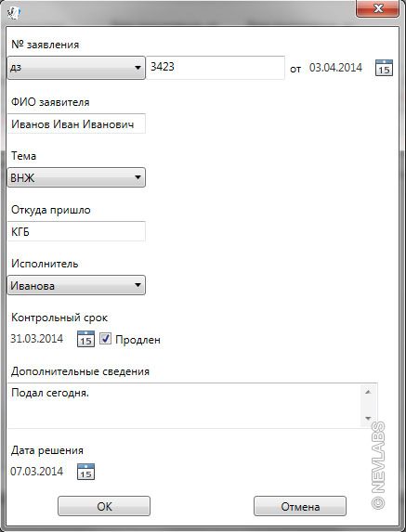406x532 pixels.
Task: Open calendar icon next to control deadline
Action: point(85,339)
